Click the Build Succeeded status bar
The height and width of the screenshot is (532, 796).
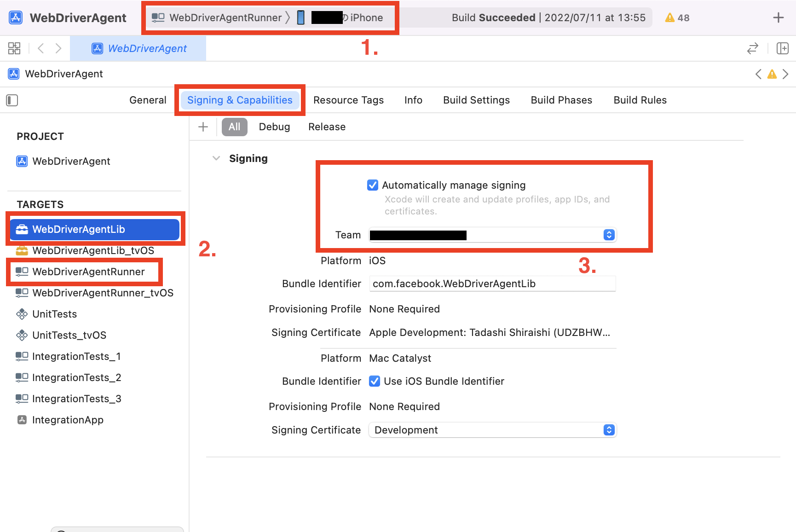pyautogui.click(x=548, y=17)
